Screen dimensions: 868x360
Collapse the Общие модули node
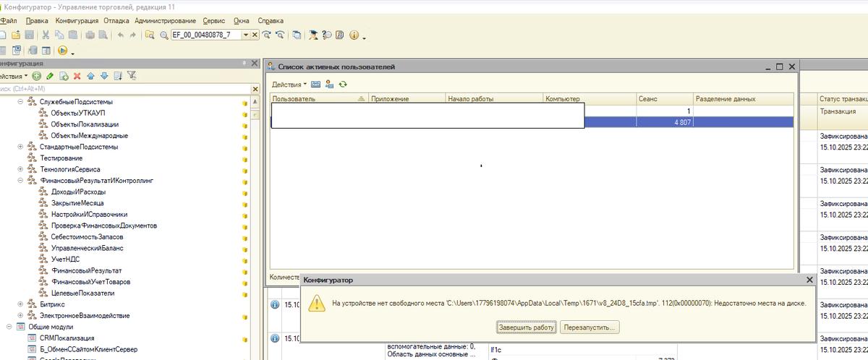[9, 327]
